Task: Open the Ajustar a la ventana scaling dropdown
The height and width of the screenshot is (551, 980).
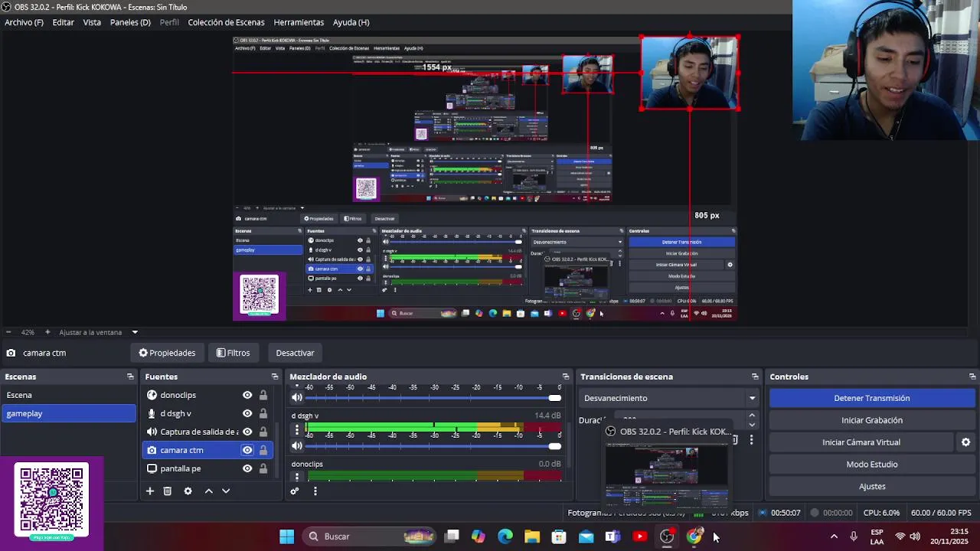Action: tap(98, 332)
